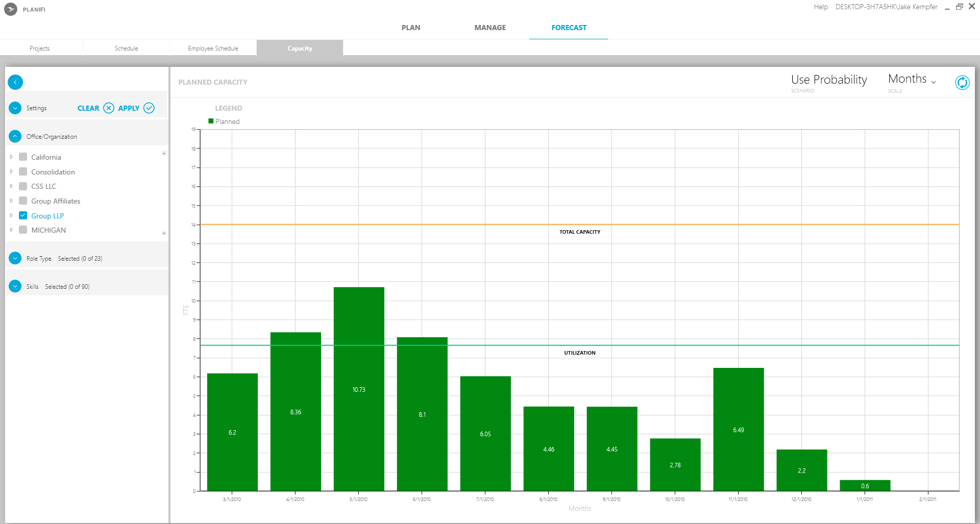
Task: Toggle the Consolidation checkbox
Action: coord(23,172)
